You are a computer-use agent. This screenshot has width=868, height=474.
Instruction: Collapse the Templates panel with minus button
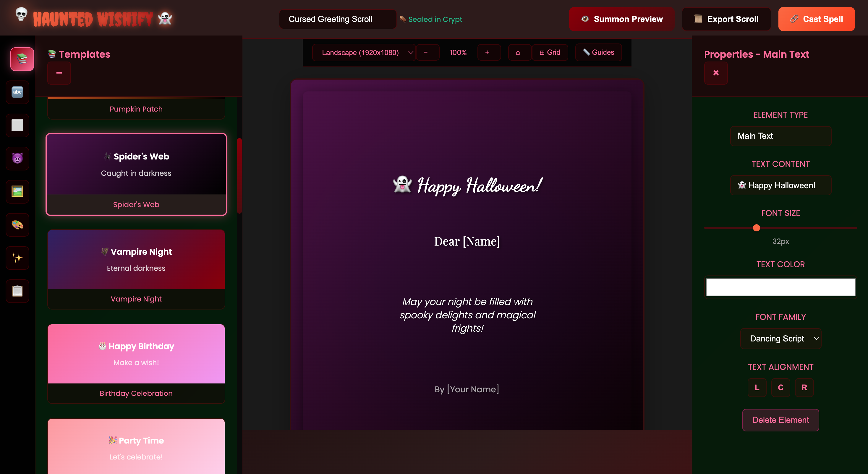coord(59,73)
